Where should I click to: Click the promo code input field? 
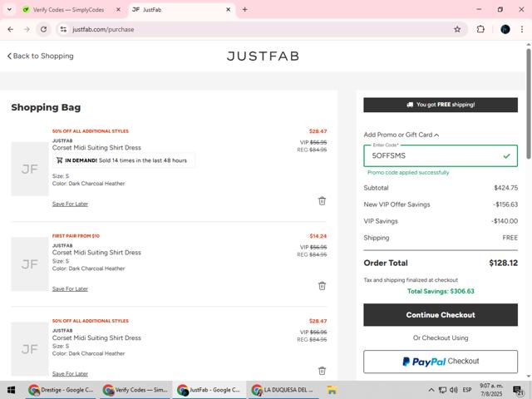[x=441, y=155]
